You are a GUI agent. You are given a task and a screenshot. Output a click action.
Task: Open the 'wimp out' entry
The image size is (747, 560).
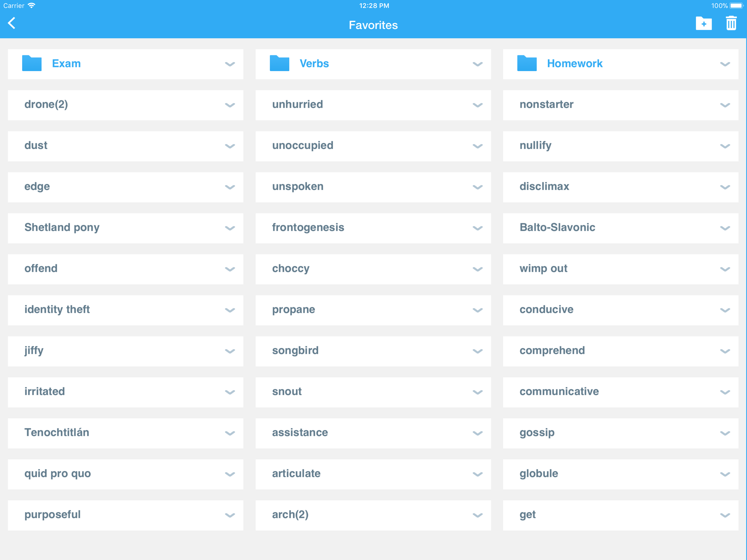(543, 269)
